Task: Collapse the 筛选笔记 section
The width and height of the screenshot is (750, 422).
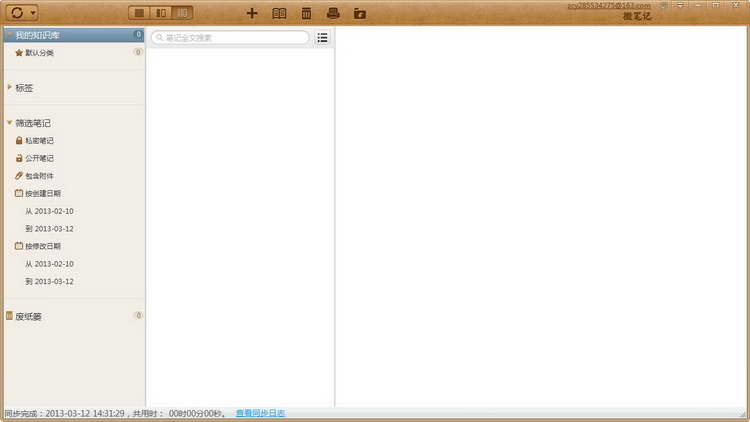Action: pyautogui.click(x=9, y=122)
